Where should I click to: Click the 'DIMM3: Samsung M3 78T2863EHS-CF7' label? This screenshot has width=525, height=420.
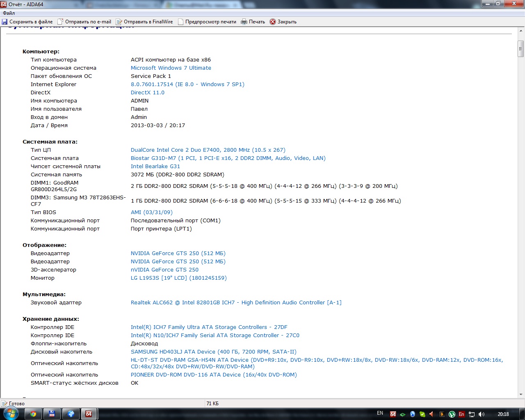point(78,201)
